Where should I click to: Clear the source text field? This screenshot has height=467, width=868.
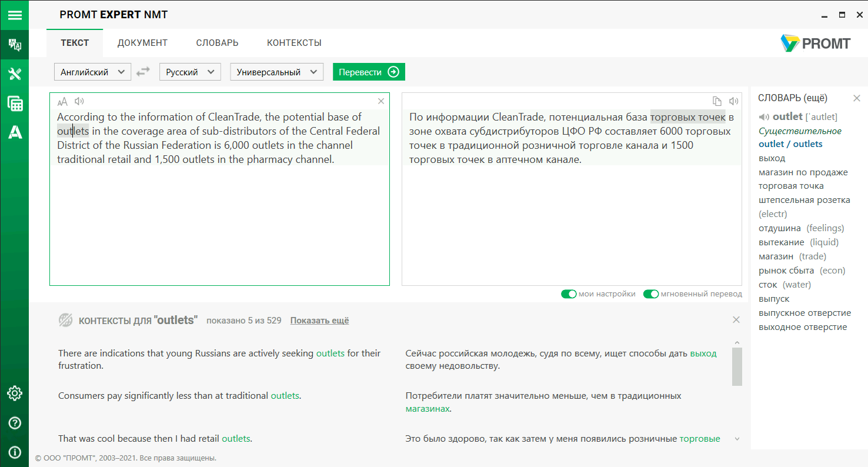click(381, 101)
